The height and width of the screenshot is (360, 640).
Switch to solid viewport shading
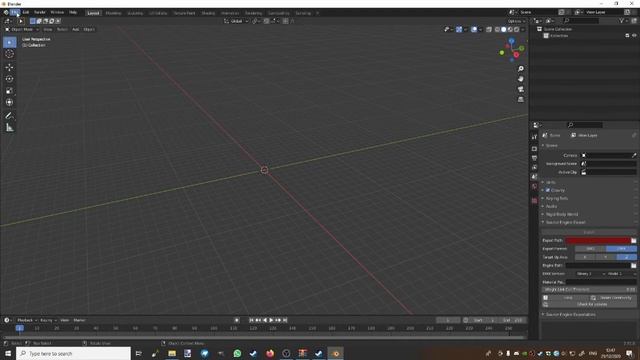click(504, 29)
